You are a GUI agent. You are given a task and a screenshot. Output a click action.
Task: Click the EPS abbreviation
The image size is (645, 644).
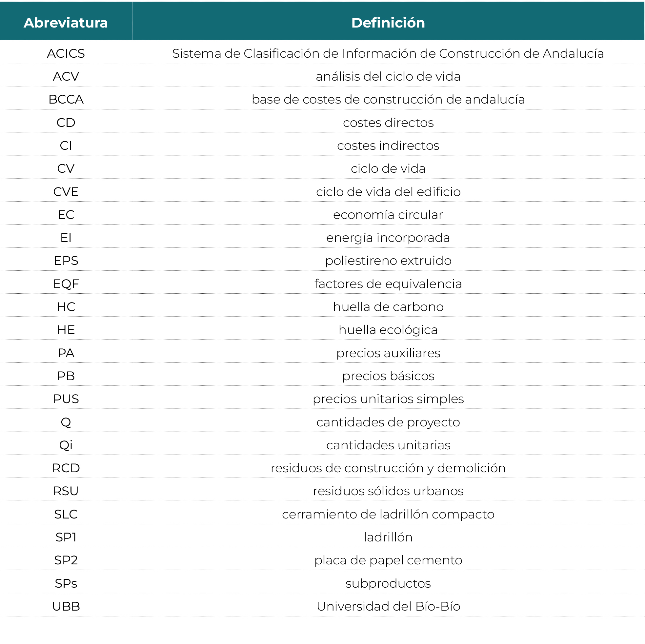point(66,261)
